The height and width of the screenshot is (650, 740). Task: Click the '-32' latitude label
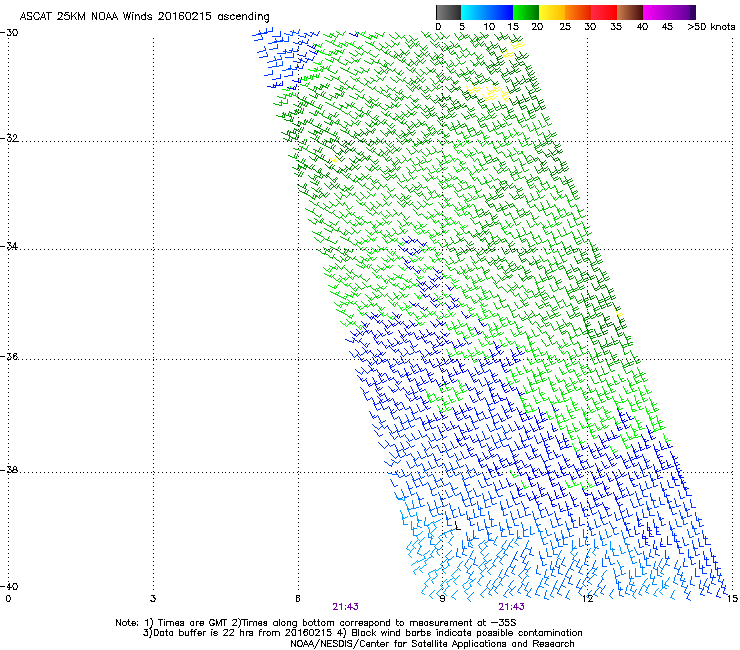pos(9,138)
